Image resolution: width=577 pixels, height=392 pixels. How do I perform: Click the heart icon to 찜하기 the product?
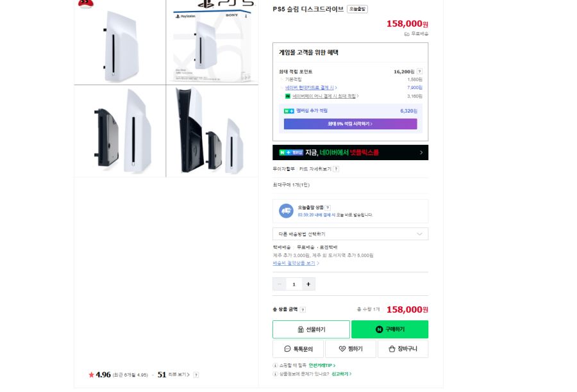click(x=341, y=348)
